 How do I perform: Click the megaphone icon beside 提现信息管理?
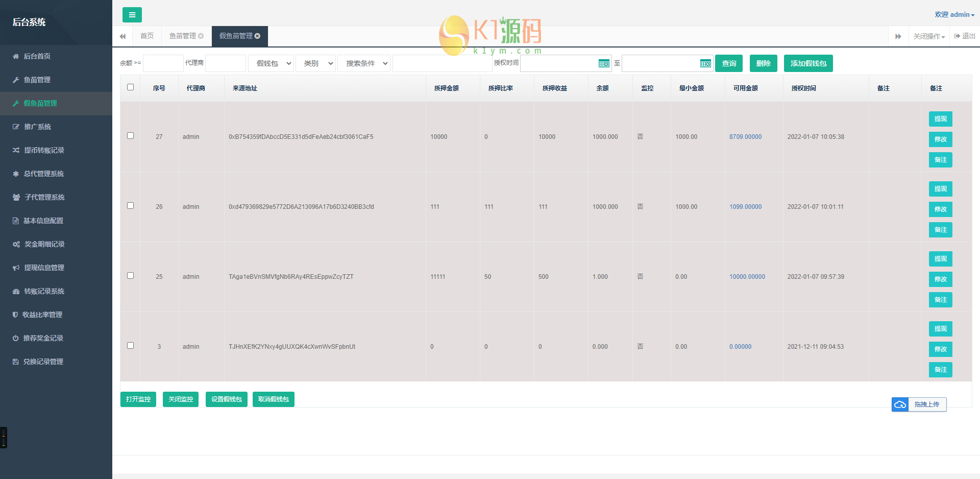(16, 268)
